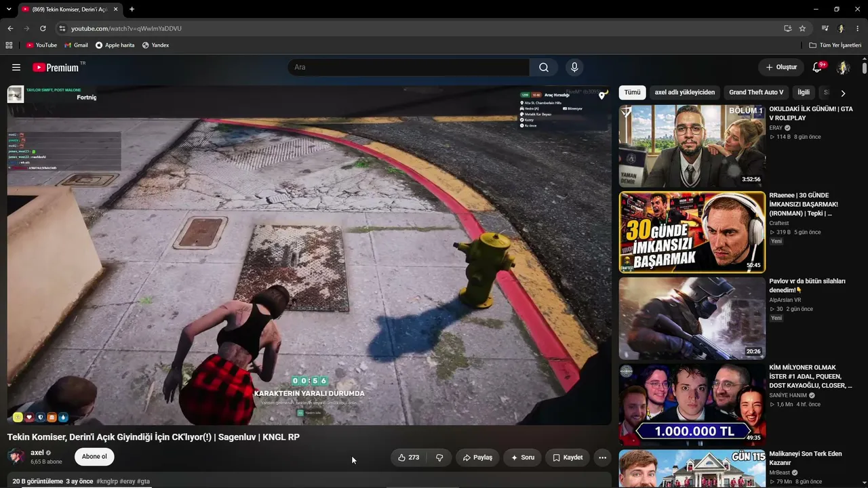The image size is (868, 488).
Task: Click Paylaş share button
Action: pos(477,457)
